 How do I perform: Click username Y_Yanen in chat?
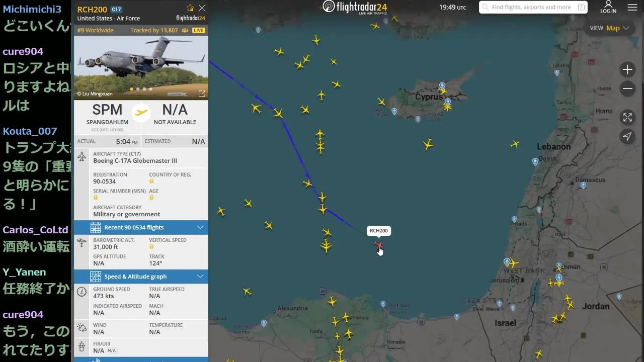point(24,272)
